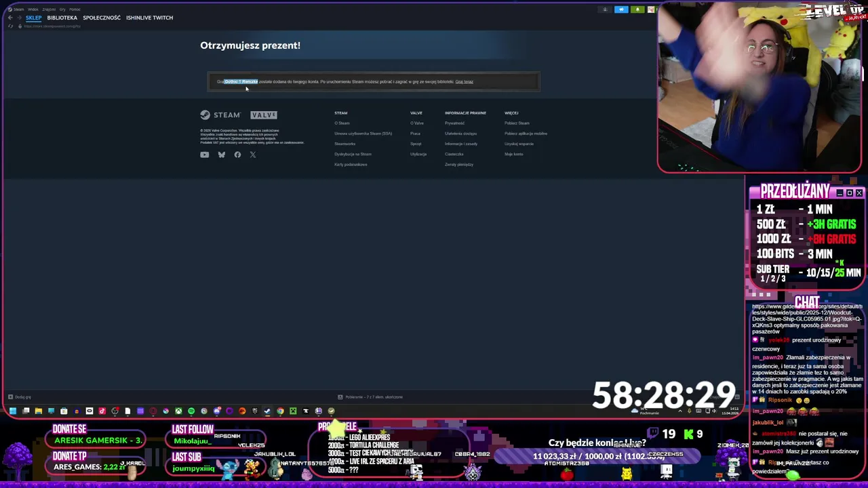The height and width of the screenshot is (488, 868).
Task: Open the Prywatność footer link
Action: click(455, 123)
